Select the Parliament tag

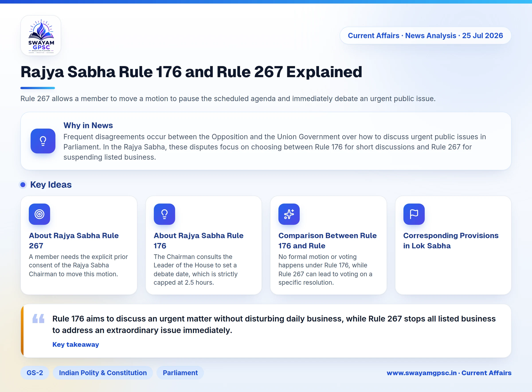click(x=180, y=373)
